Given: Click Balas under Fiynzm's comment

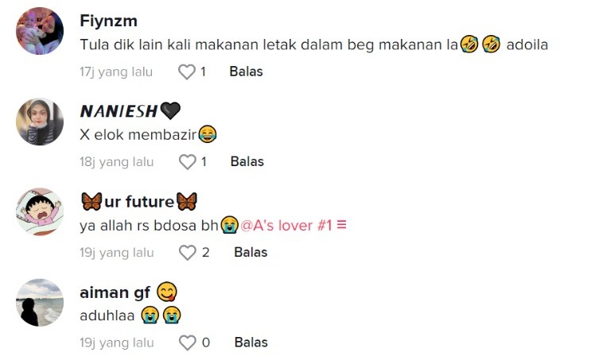Looking at the screenshot, I should point(246,72).
